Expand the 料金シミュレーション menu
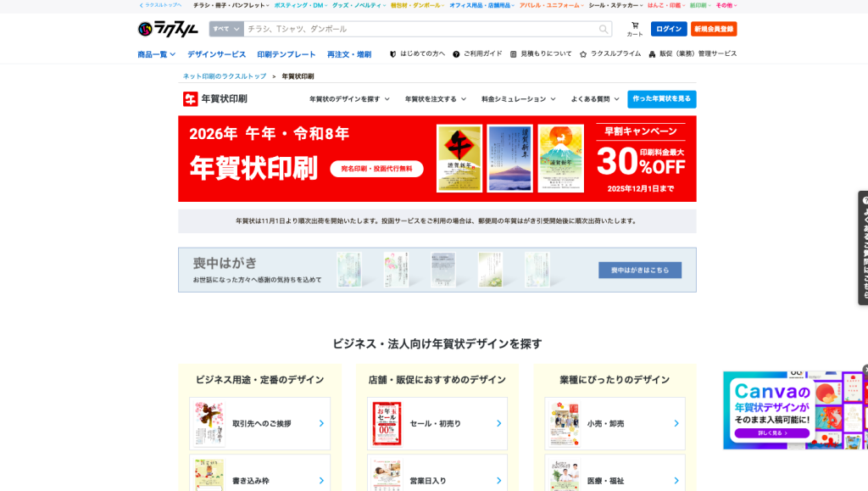868x491 pixels. tap(519, 98)
